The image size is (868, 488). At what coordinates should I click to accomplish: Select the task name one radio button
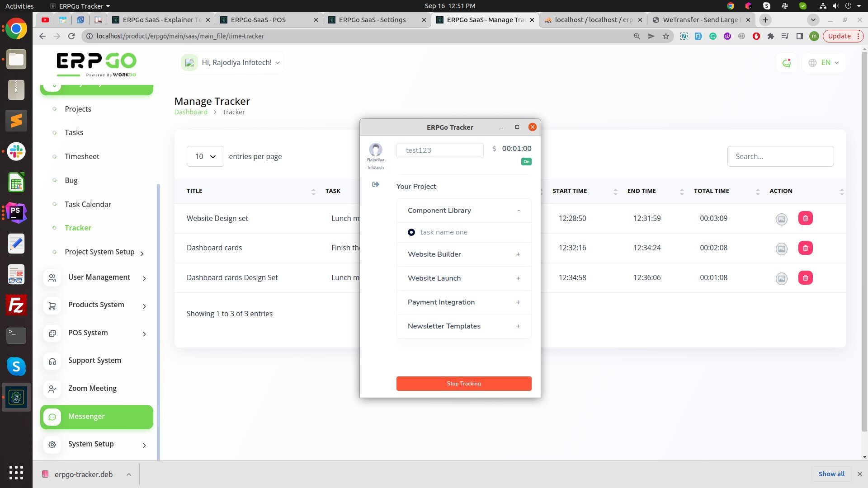411,232
